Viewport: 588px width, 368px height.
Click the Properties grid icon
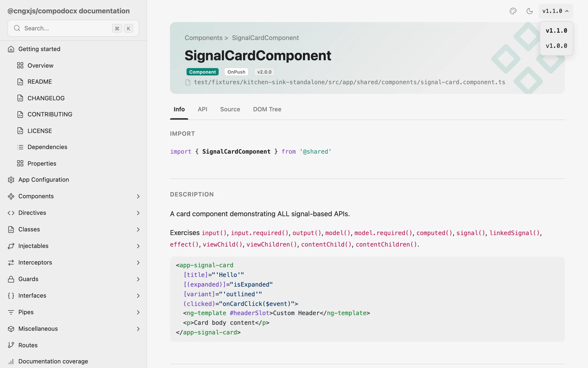tap(20, 163)
